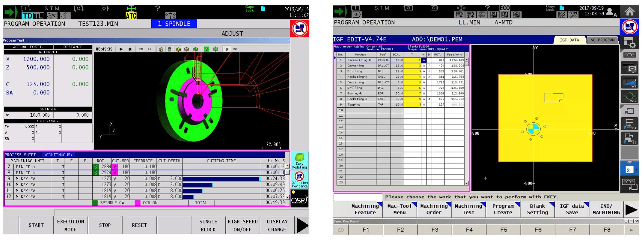Viewport: 644px width, 240px height.
Task: Toggle SINGLE BLOCK mode
Action: (x=208, y=225)
